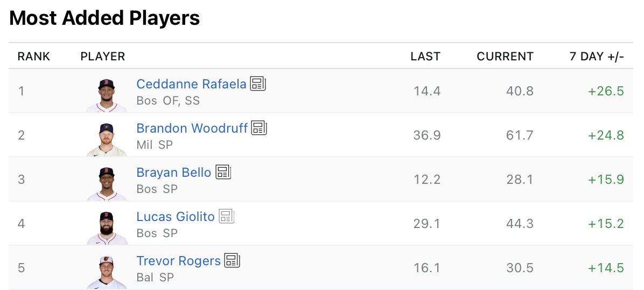Open Brayan Bello player page
The height and width of the screenshot is (290, 644).
click(x=173, y=172)
